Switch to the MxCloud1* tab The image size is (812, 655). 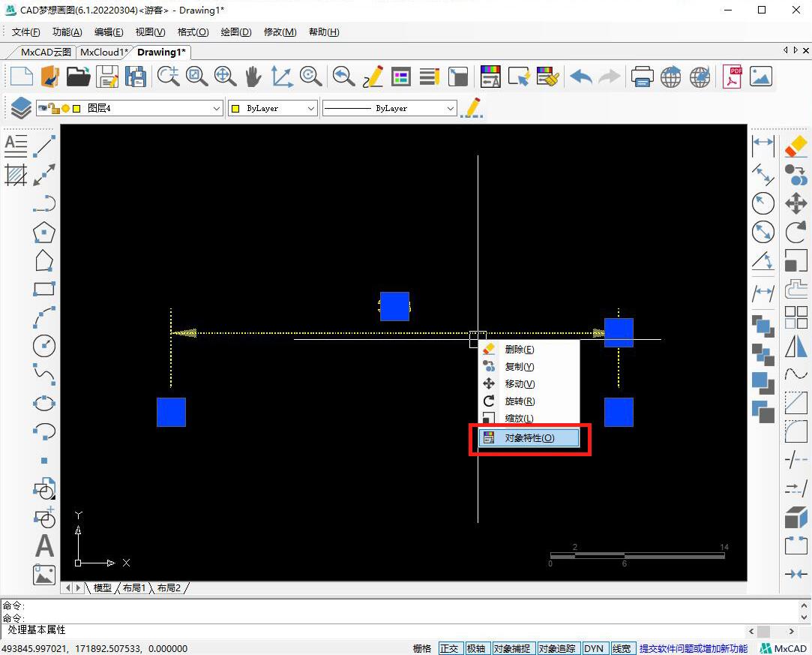tap(104, 52)
